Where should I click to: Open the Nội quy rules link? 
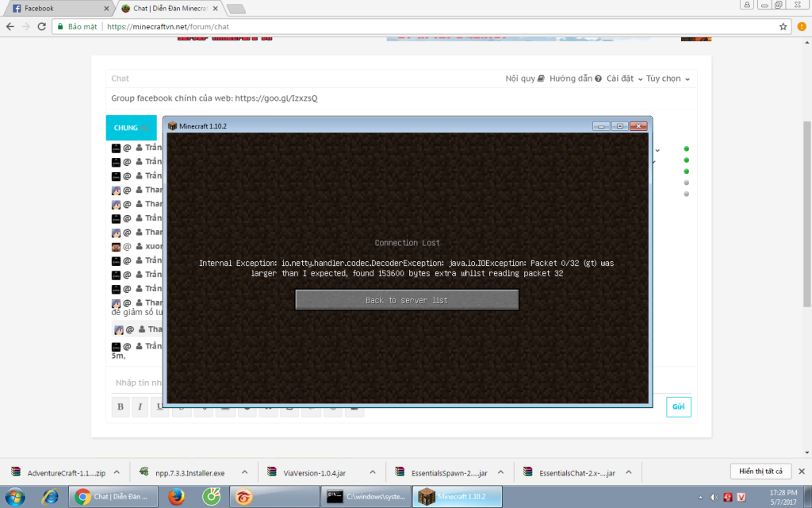pyautogui.click(x=525, y=79)
